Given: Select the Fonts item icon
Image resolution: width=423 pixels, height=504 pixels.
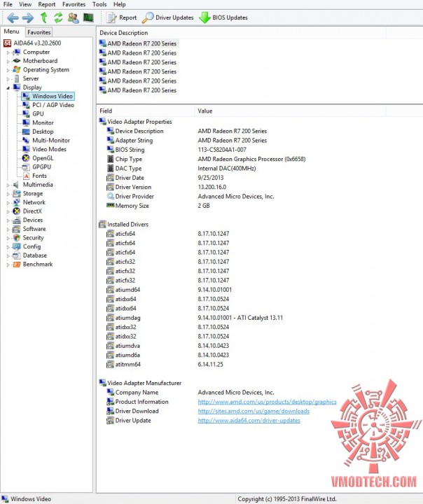Looking at the screenshot, I should 26,176.
